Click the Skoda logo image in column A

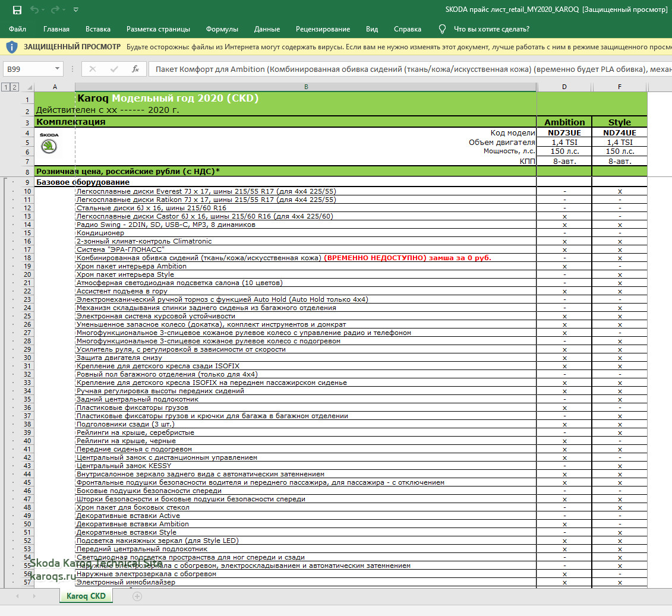coord(49,144)
